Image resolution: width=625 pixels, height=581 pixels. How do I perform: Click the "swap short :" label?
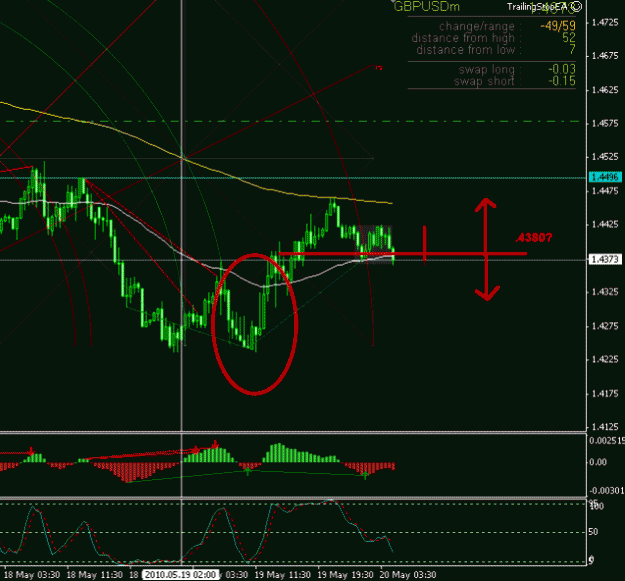487,81
